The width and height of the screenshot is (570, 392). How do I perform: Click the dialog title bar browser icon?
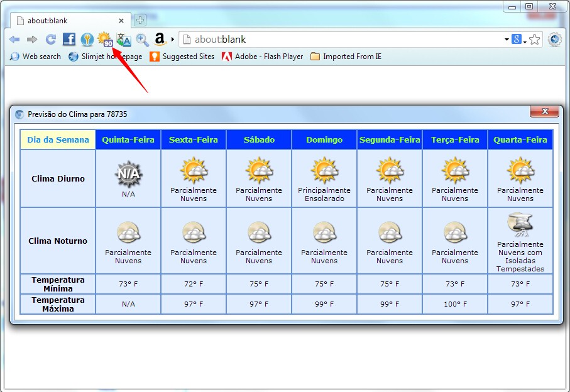tap(19, 114)
